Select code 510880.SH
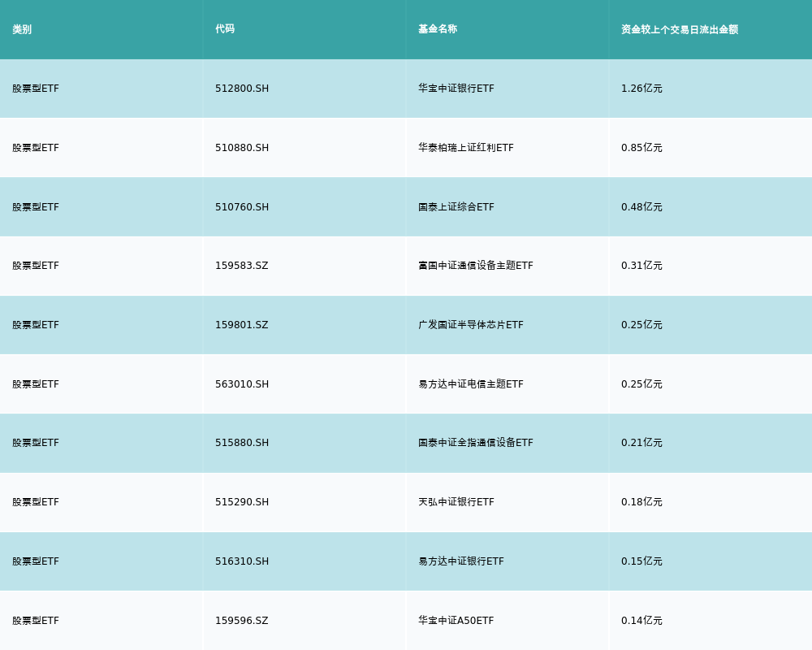 [x=242, y=148]
